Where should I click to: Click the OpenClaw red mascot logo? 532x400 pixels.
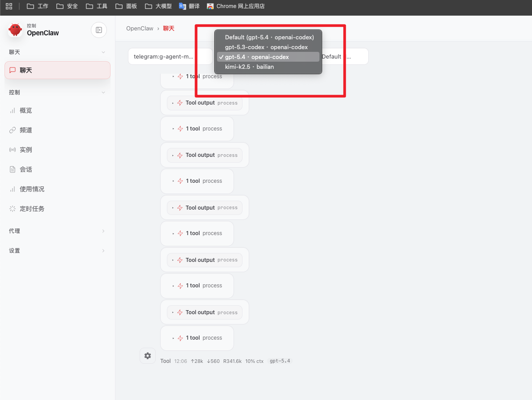pyautogui.click(x=15, y=30)
